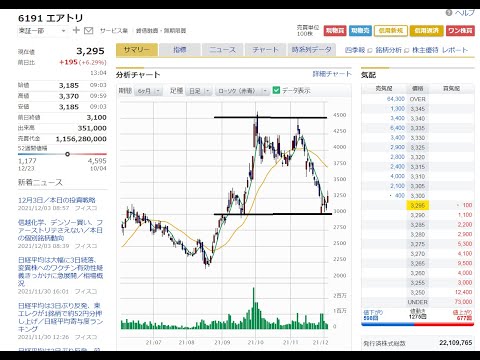Click the 3,300 ask price row
The height and width of the screenshot is (360, 480).
click(417, 196)
